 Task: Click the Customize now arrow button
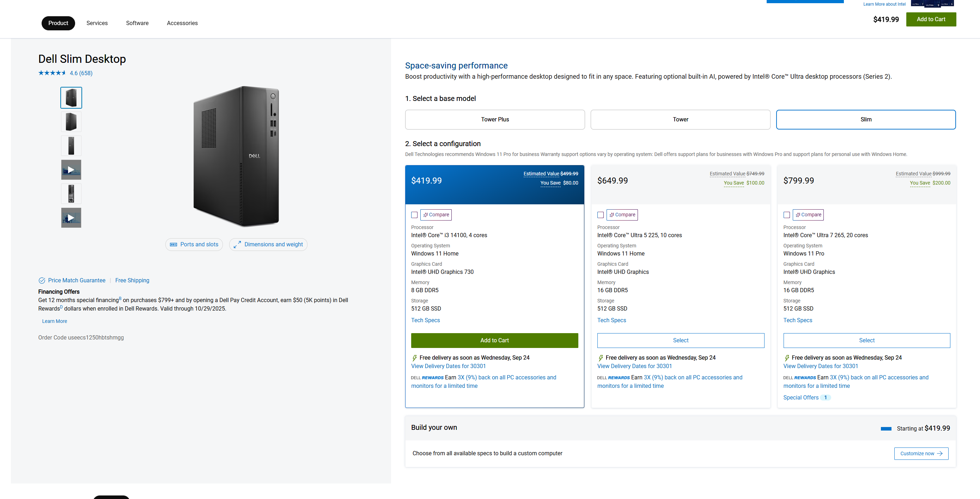tap(921, 453)
